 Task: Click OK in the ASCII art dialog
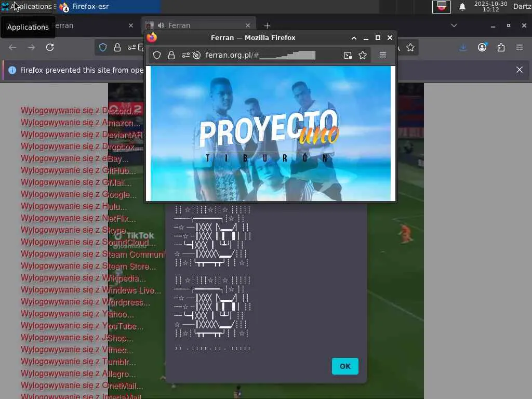345,366
